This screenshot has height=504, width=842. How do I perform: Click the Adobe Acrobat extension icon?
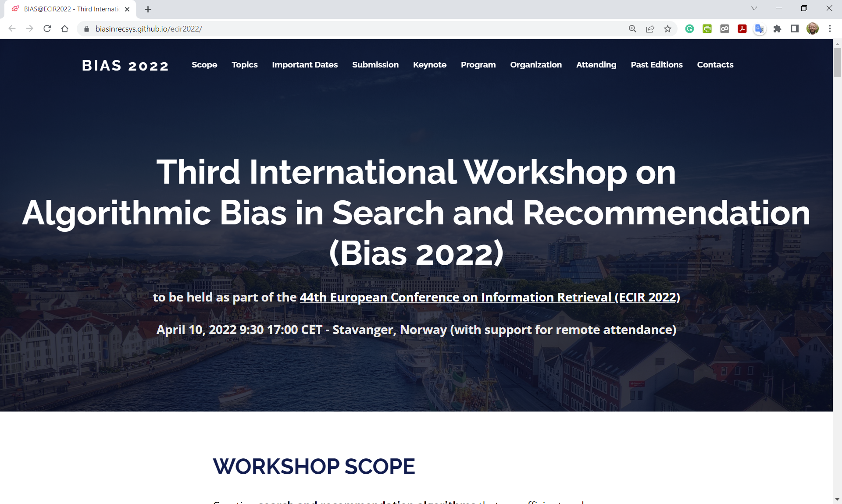coord(742,28)
